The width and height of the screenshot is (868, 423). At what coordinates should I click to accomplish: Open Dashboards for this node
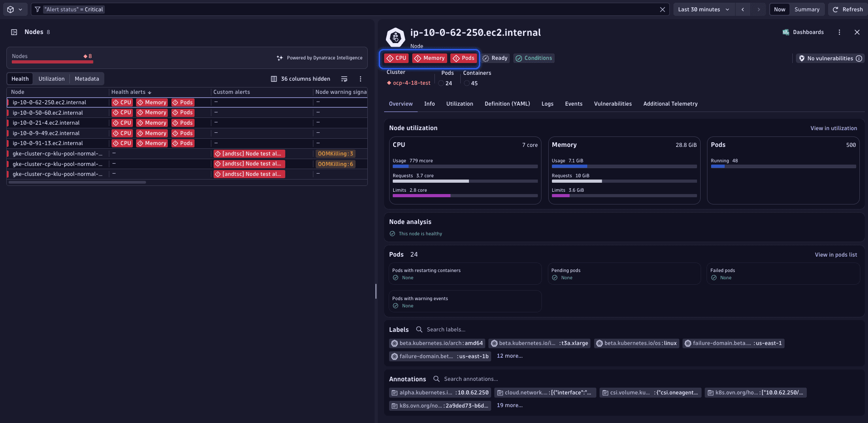(803, 32)
